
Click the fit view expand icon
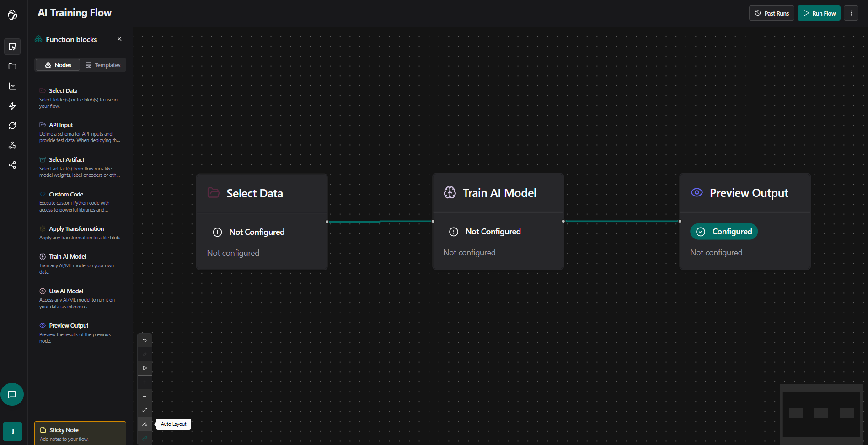pyautogui.click(x=145, y=410)
